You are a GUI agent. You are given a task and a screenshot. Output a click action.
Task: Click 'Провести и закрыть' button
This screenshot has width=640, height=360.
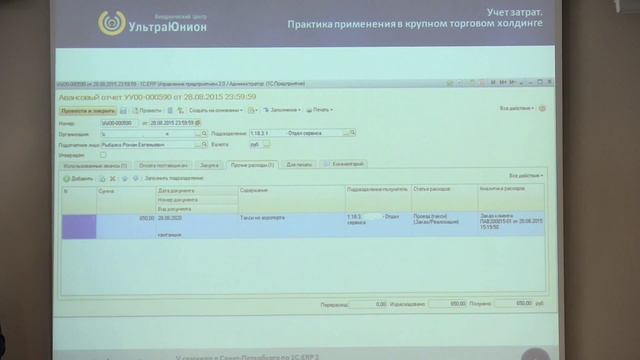[88, 111]
